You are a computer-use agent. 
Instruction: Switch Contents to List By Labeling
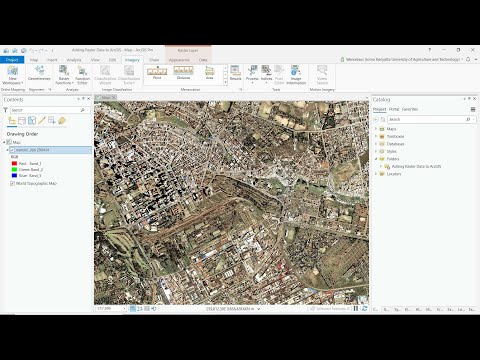[x=62, y=121]
